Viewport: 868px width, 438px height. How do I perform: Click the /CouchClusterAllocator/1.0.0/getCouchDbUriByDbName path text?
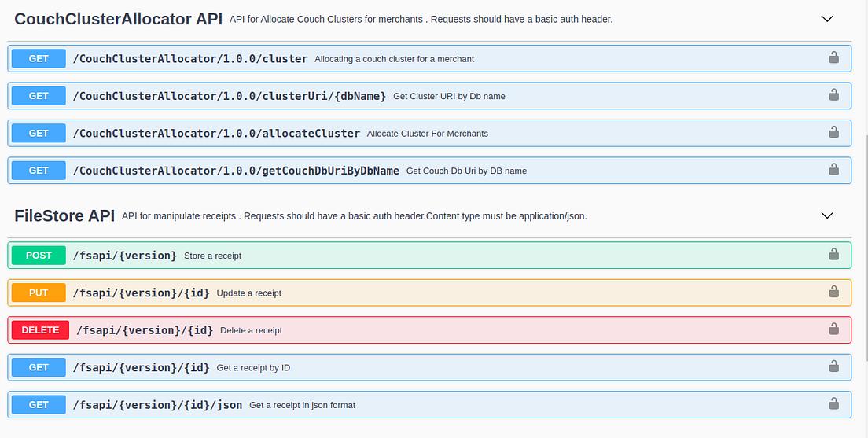point(237,171)
